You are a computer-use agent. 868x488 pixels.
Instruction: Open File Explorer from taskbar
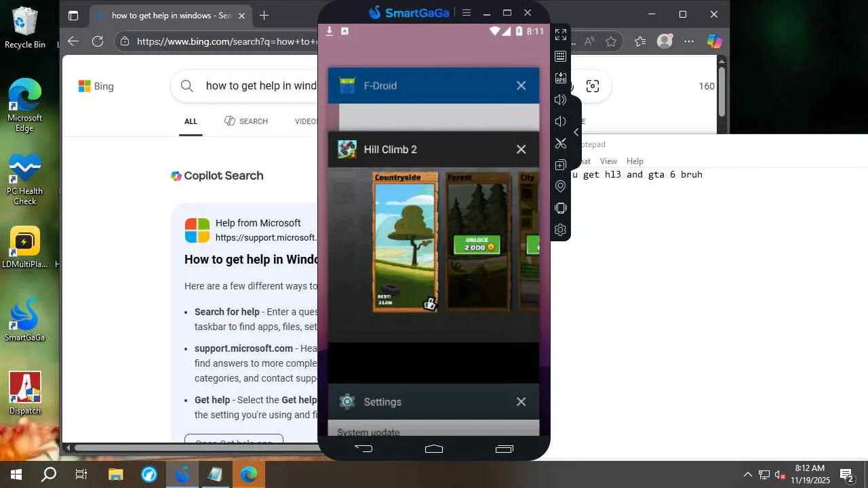(x=116, y=474)
